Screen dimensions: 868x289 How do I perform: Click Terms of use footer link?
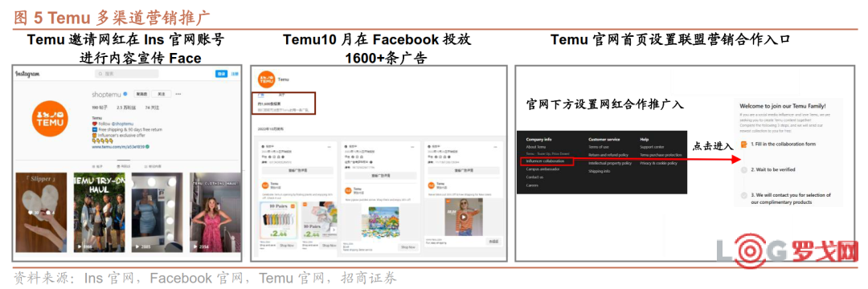point(599,147)
